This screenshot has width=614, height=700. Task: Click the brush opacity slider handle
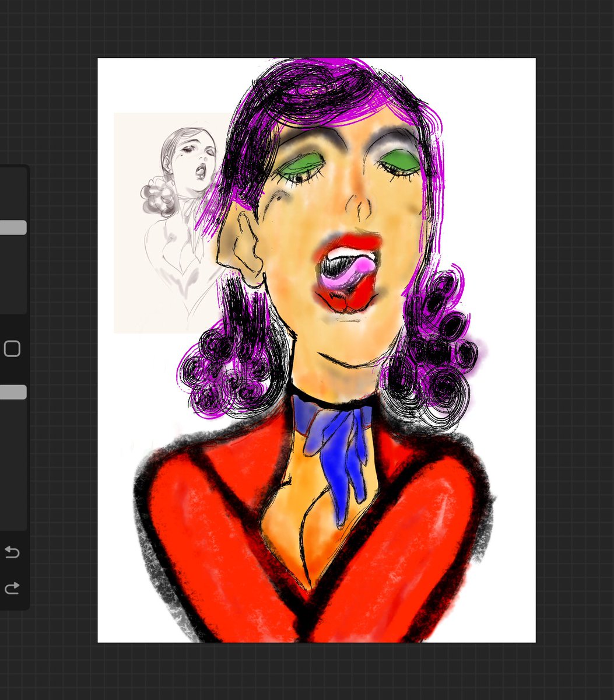13,392
